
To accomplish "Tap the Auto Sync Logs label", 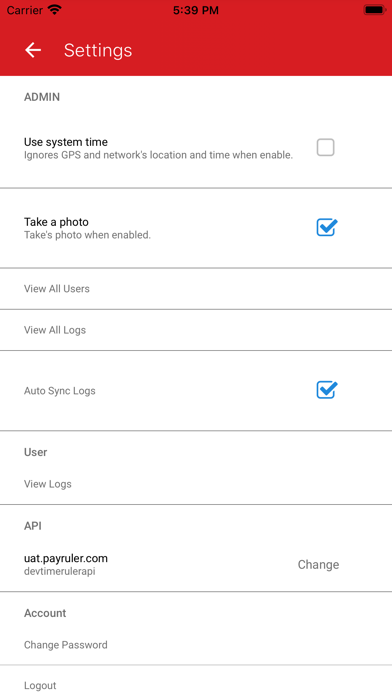I will point(59,391).
